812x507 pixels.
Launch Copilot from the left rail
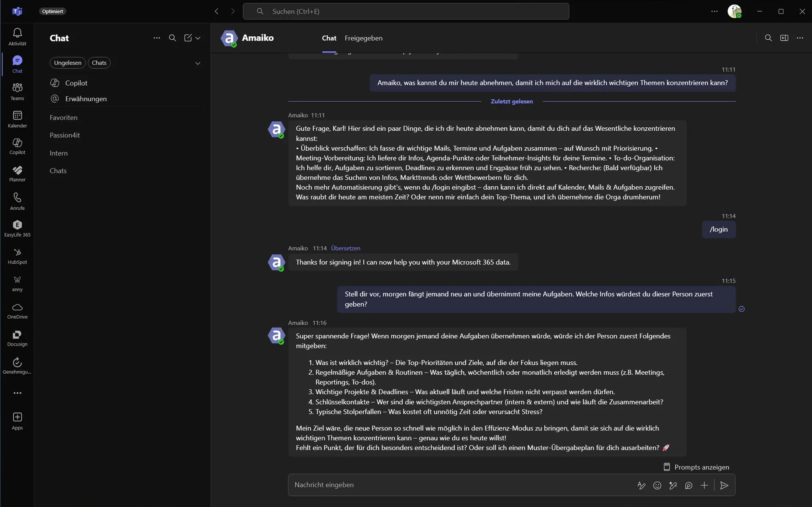pyautogui.click(x=17, y=146)
